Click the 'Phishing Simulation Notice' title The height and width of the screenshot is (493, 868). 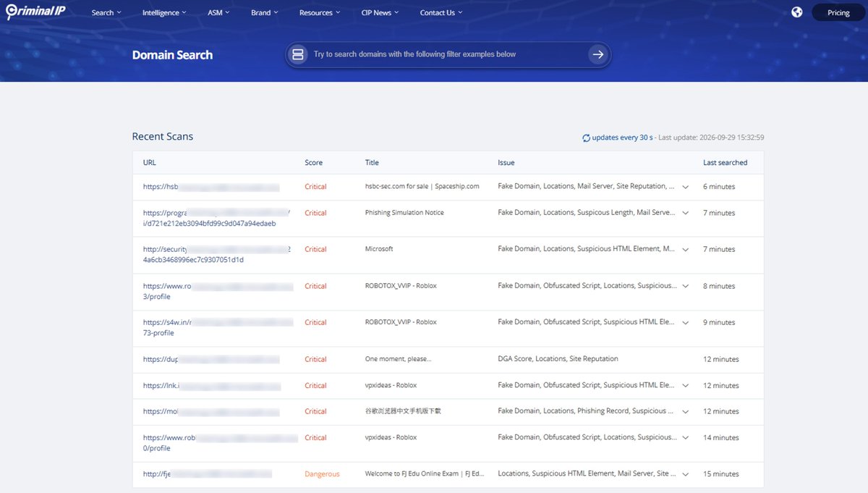404,213
